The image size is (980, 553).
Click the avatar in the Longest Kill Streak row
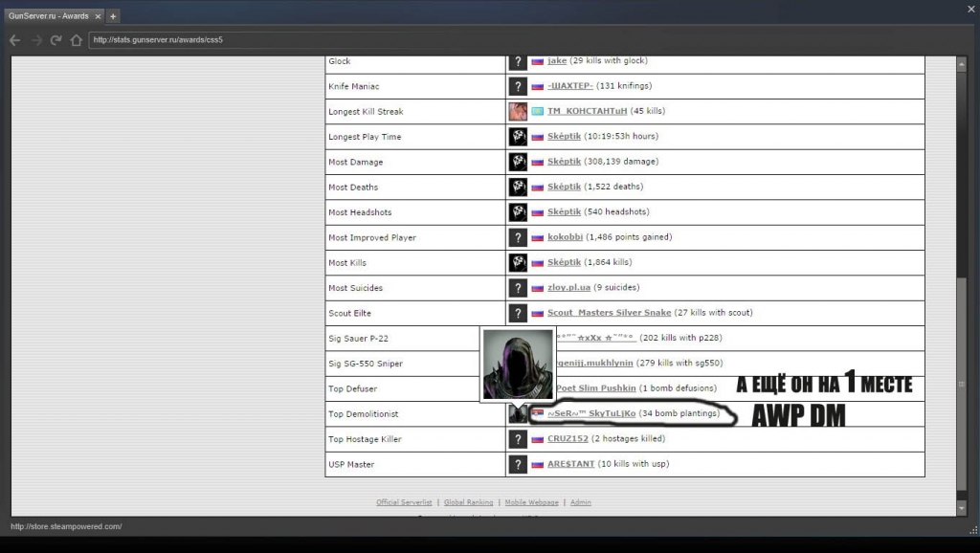tap(518, 111)
